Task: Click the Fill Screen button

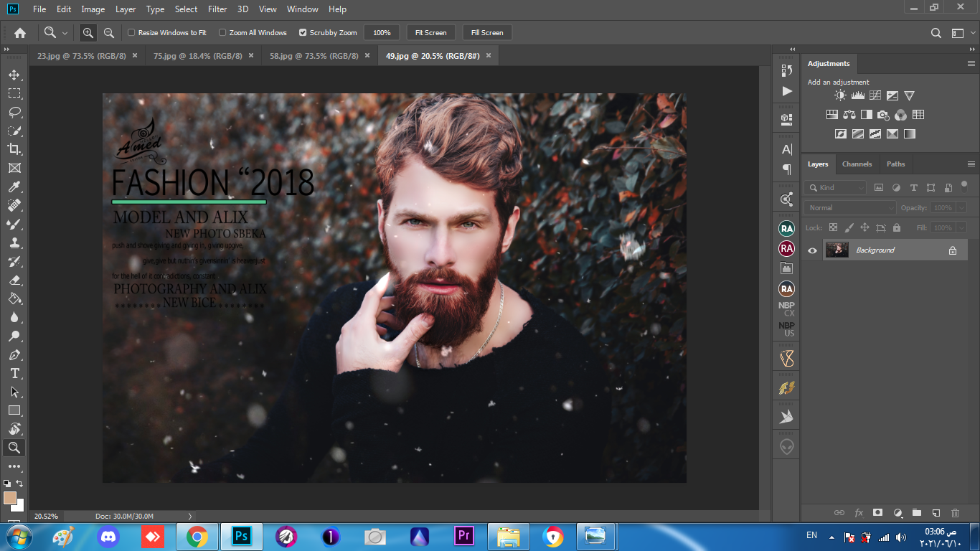Action: [487, 32]
